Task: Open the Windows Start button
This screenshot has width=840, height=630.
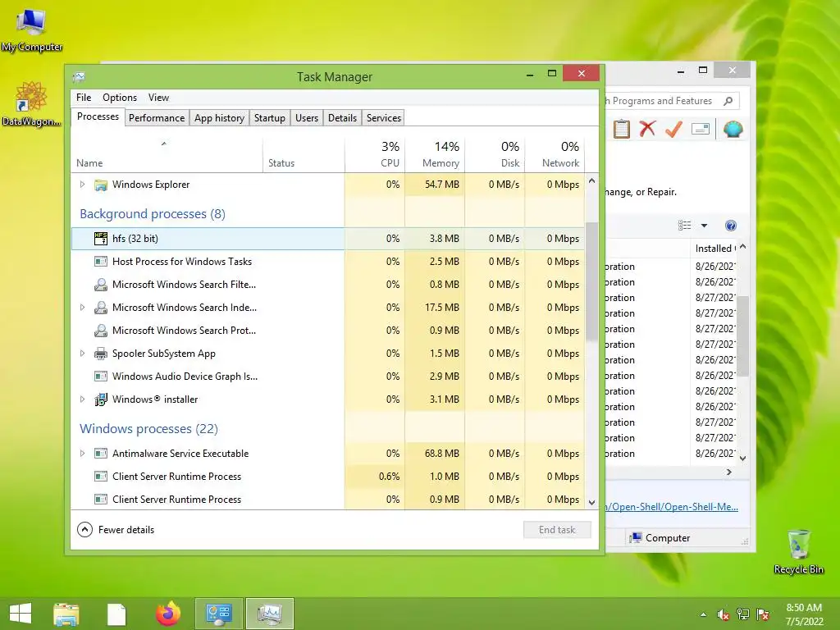Action: (x=21, y=613)
